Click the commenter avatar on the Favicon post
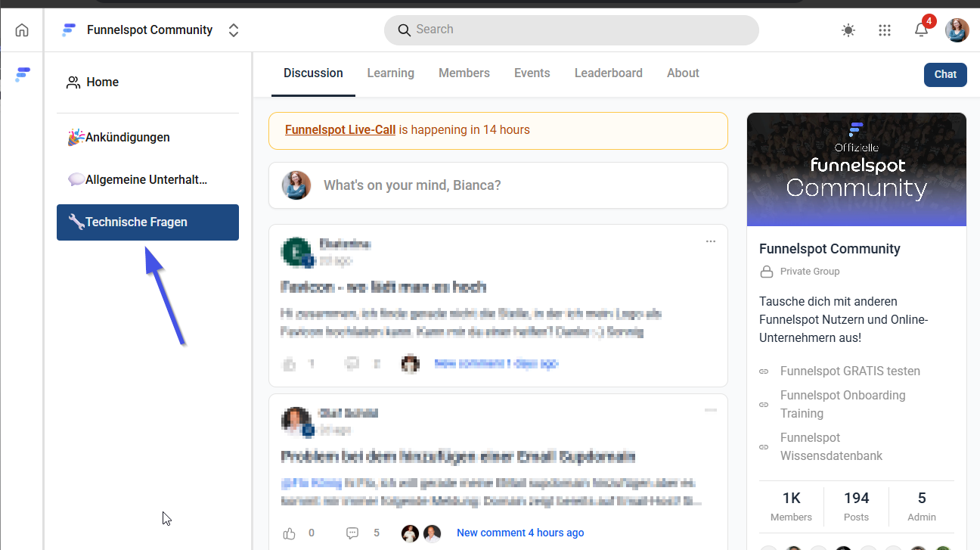Viewport: 980px width, 550px height. [411, 364]
